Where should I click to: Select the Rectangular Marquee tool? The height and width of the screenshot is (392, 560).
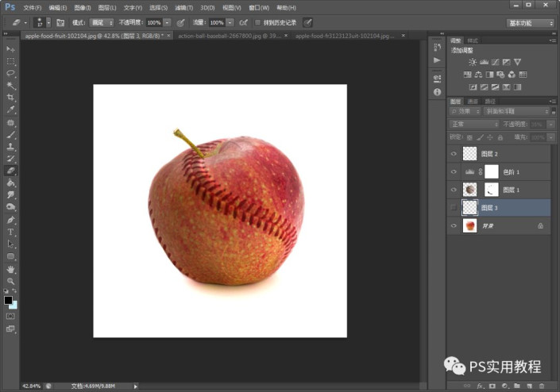pos(10,61)
